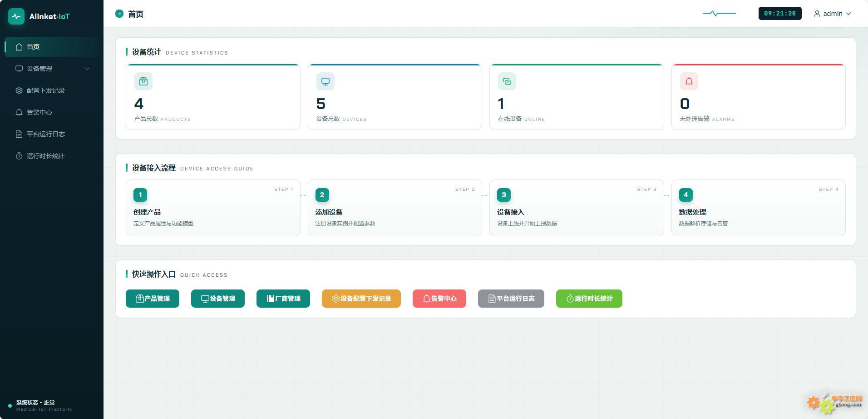Click the Alinket-IoT logo icon

[x=16, y=16]
